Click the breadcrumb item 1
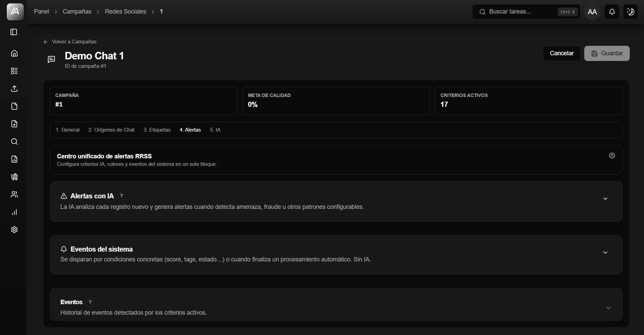644x335 pixels. pos(162,12)
